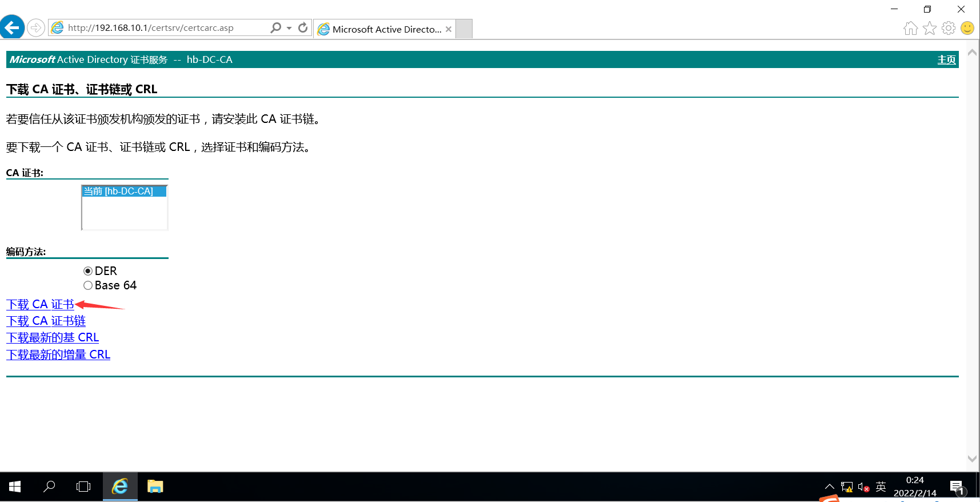Viewport: 980px width, 502px height.
Task: Click the 英 input method indicator
Action: pyautogui.click(x=881, y=487)
